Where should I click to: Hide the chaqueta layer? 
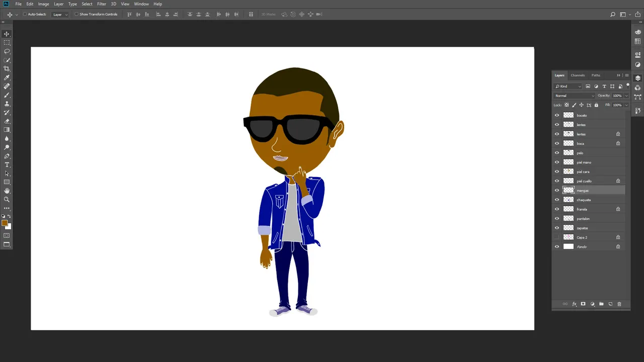click(557, 200)
